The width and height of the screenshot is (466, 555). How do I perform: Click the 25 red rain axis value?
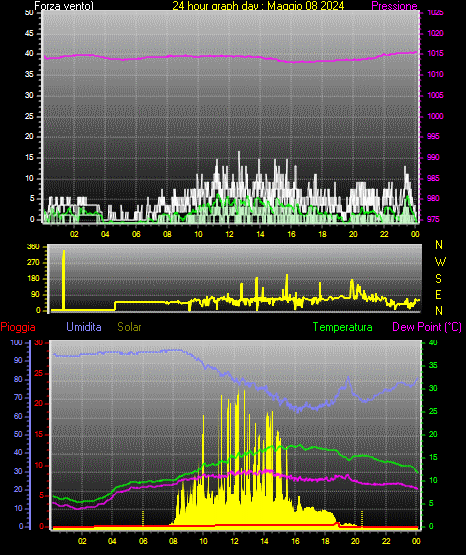(x=39, y=373)
